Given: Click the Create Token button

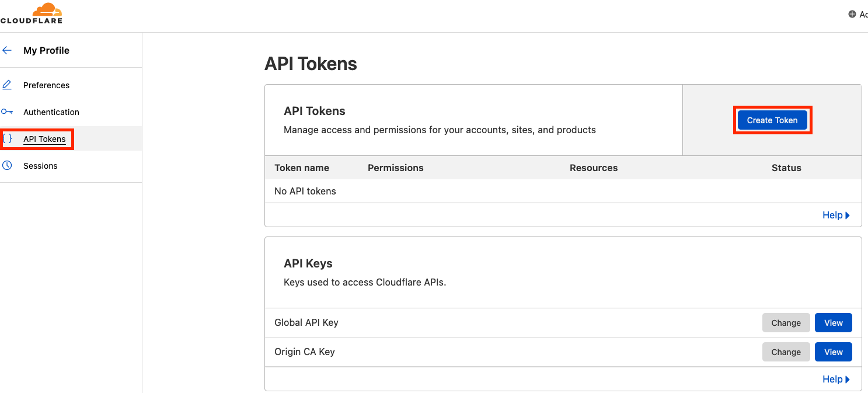Looking at the screenshot, I should (x=772, y=120).
